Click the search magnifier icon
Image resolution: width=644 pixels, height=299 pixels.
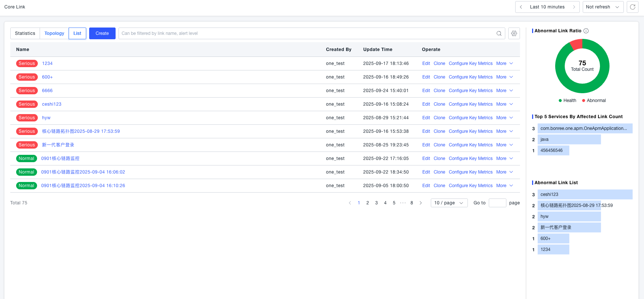pyautogui.click(x=499, y=33)
